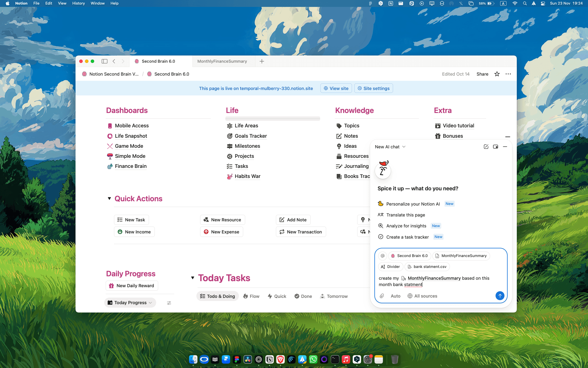Switch to the MonthlyFinanceSummary tab
Image resolution: width=588 pixels, height=368 pixels.
tap(222, 61)
